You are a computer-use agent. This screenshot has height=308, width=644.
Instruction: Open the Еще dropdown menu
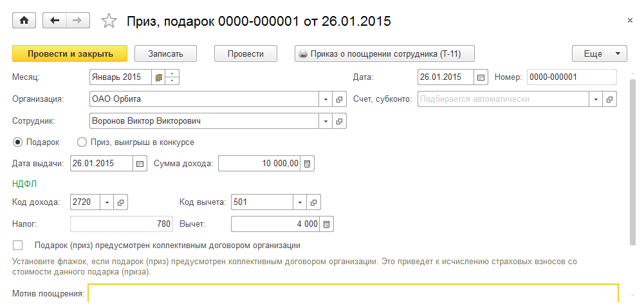pos(599,54)
